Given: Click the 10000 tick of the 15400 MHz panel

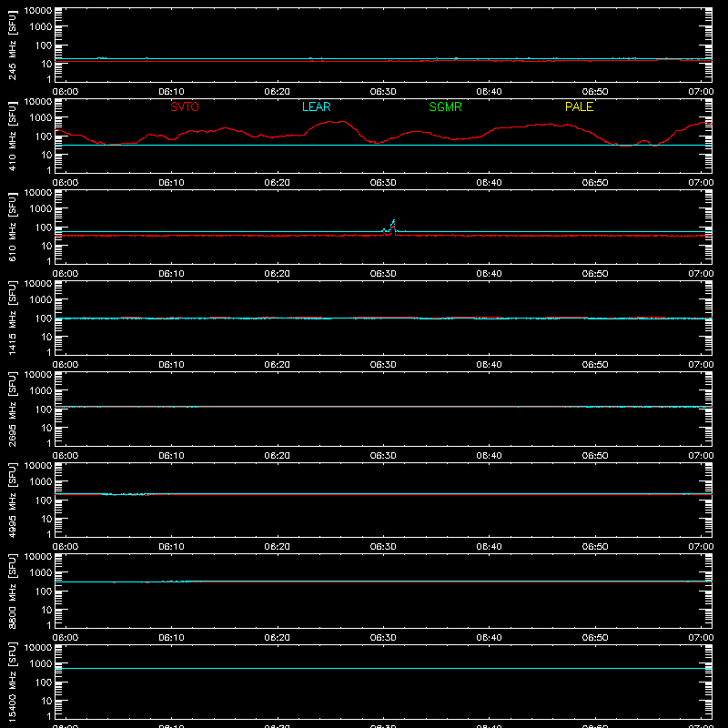Looking at the screenshot, I should pyautogui.click(x=38, y=648).
